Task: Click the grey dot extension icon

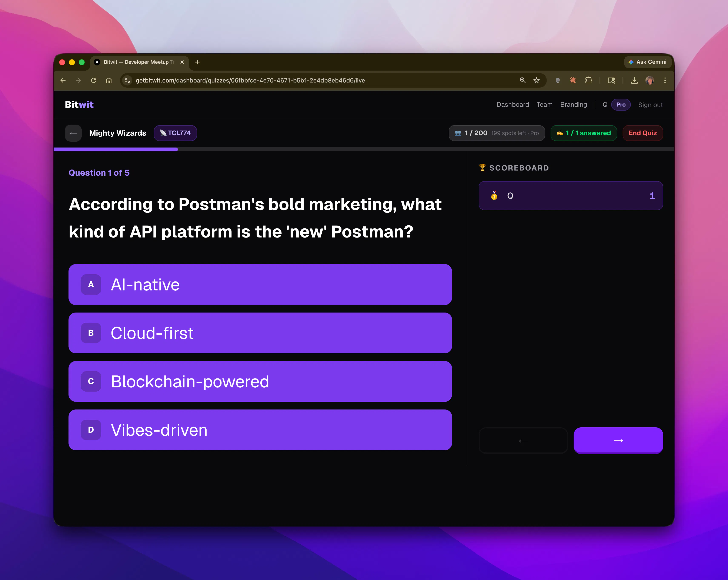Action: (x=557, y=80)
